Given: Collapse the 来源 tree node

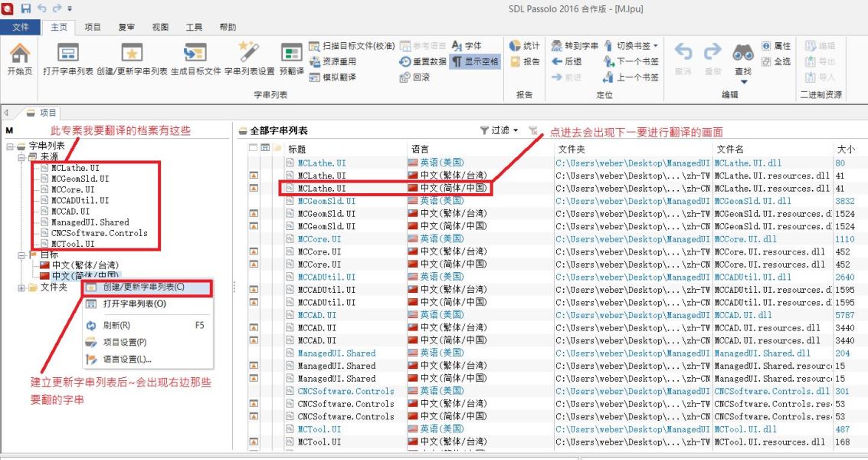Looking at the screenshot, I should click(21, 156).
